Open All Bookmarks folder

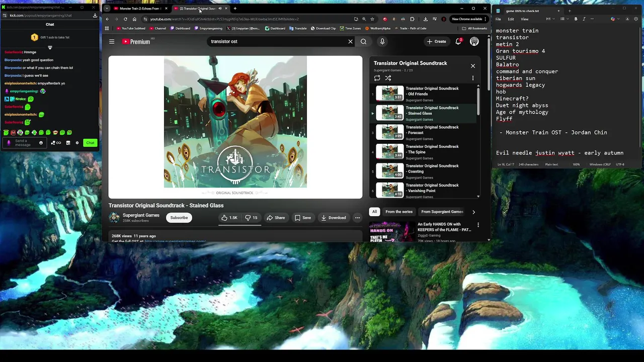474,28
